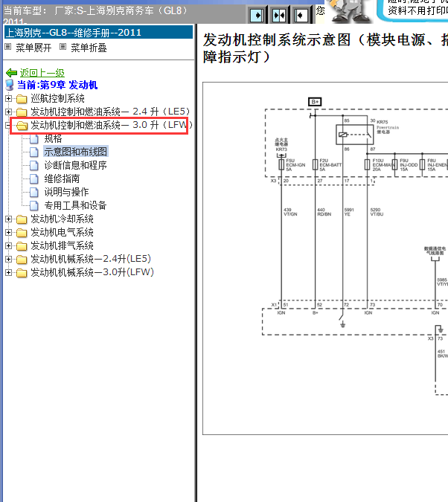Click 数据通信电气线路图 reference in diagram
Screen dimensions: 448x502
435,251
